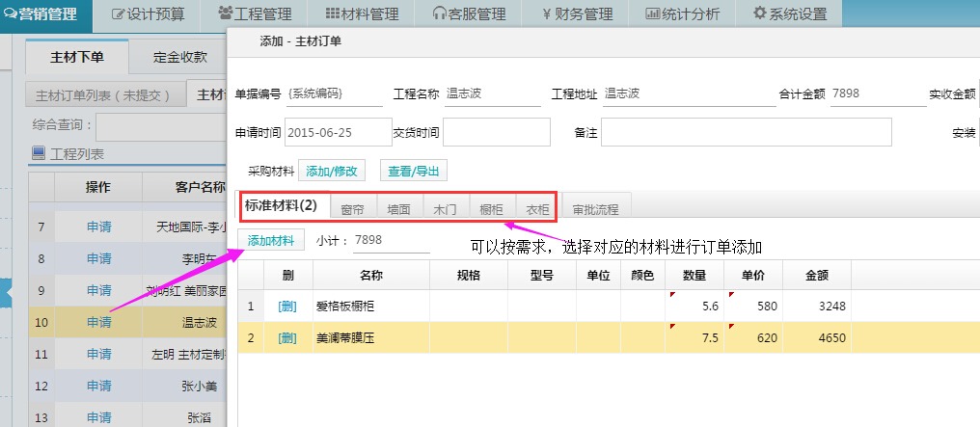The height and width of the screenshot is (427, 980).
Task: Click the 查看/导出 button
Action: [414, 172]
